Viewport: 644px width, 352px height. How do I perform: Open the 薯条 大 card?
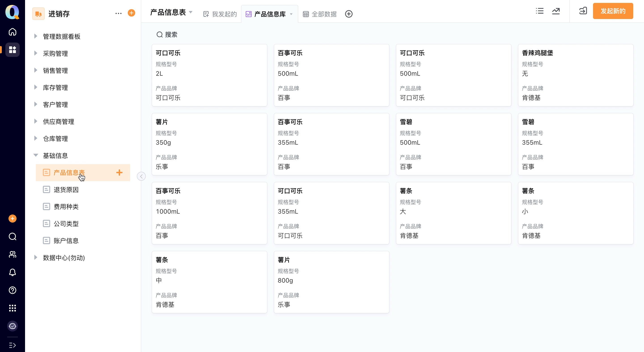(x=453, y=213)
